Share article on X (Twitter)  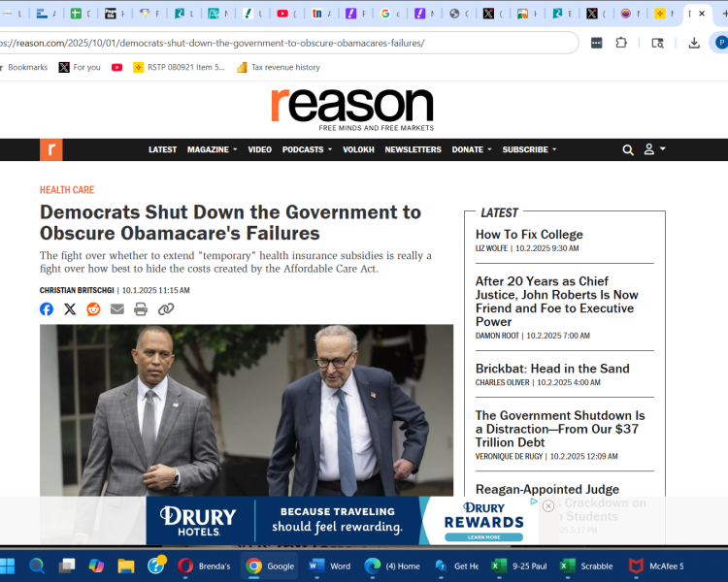(x=70, y=309)
